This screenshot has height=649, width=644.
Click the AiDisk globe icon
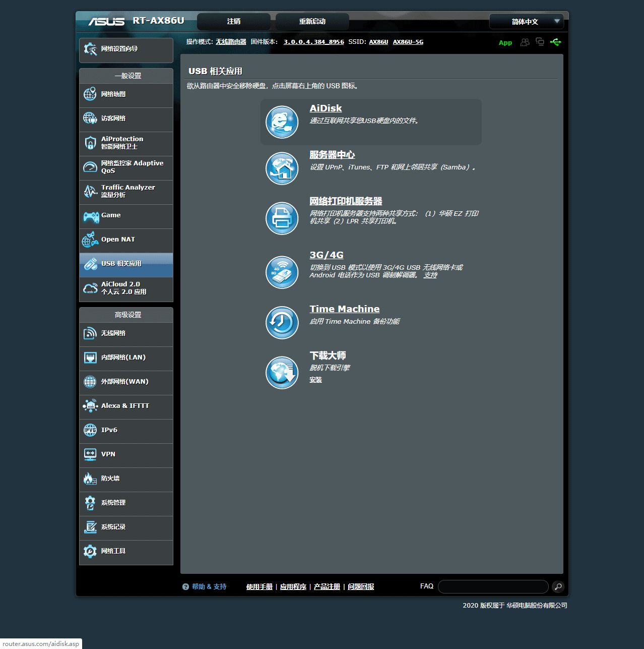click(x=282, y=122)
